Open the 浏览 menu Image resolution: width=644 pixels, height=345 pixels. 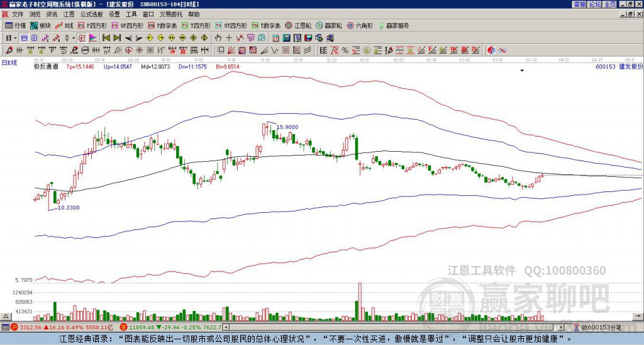35,14
